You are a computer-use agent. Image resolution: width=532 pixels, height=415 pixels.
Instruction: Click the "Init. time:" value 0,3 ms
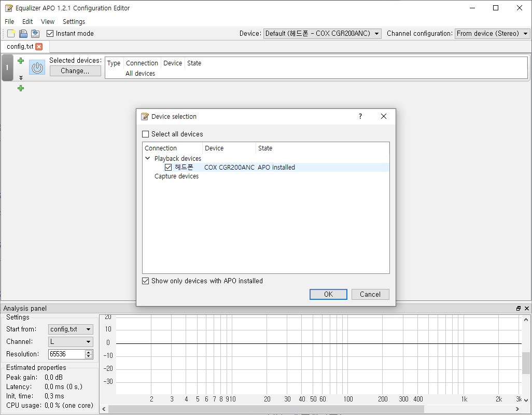[x=54, y=396]
